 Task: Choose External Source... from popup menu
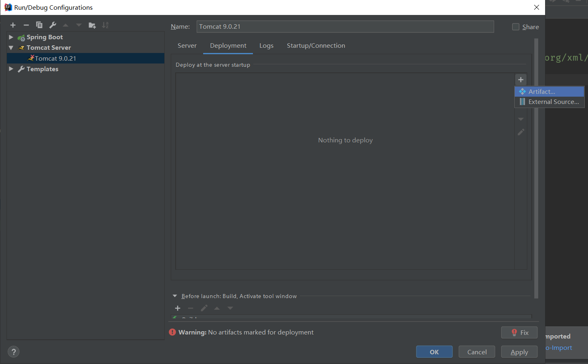pyautogui.click(x=550, y=102)
